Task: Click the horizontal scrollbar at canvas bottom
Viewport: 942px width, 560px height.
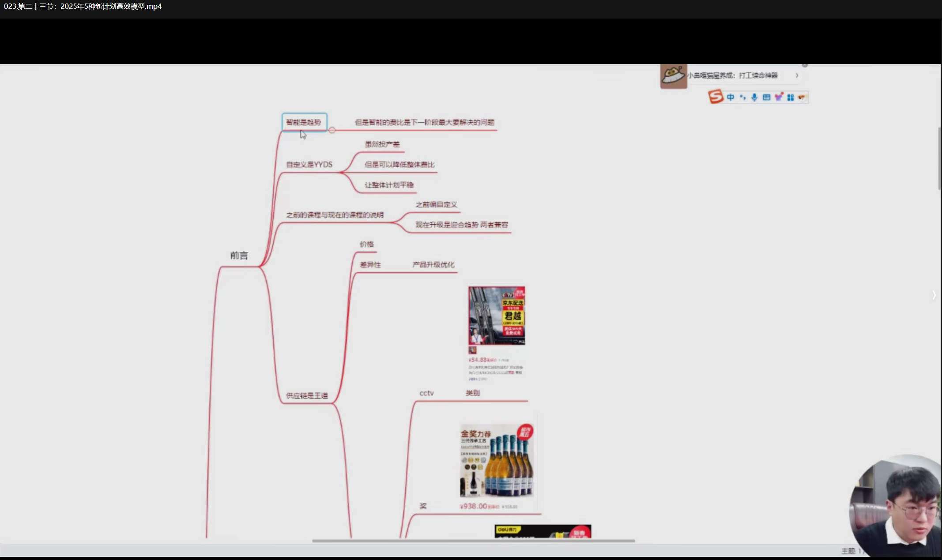Action: (x=473, y=541)
